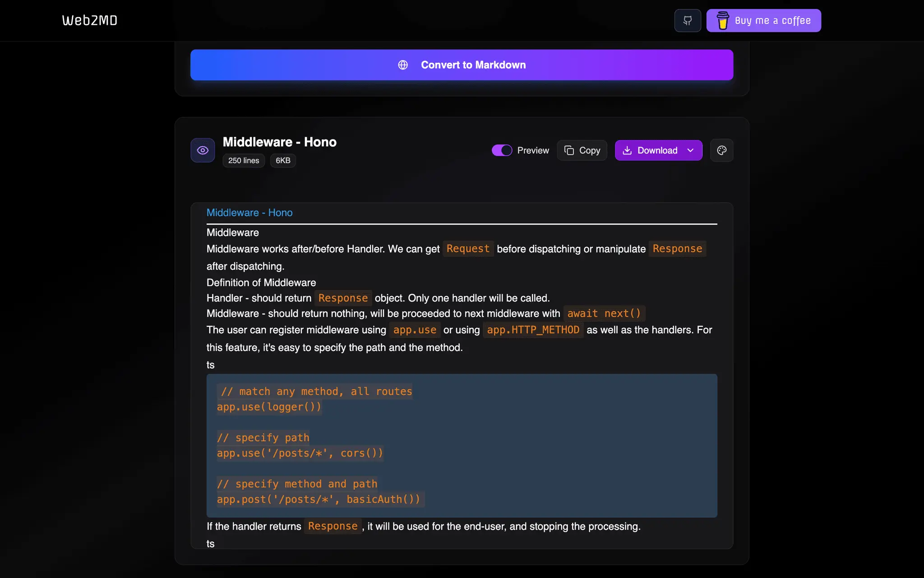
Task: Click the Web2MD logo
Action: [90, 20]
